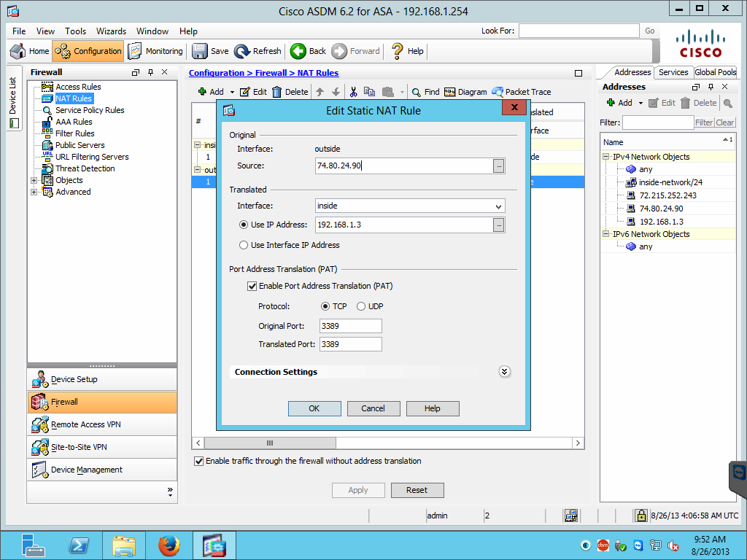Screen dimensions: 747x560
Task: Choose TCP protocol
Action: tap(325, 306)
